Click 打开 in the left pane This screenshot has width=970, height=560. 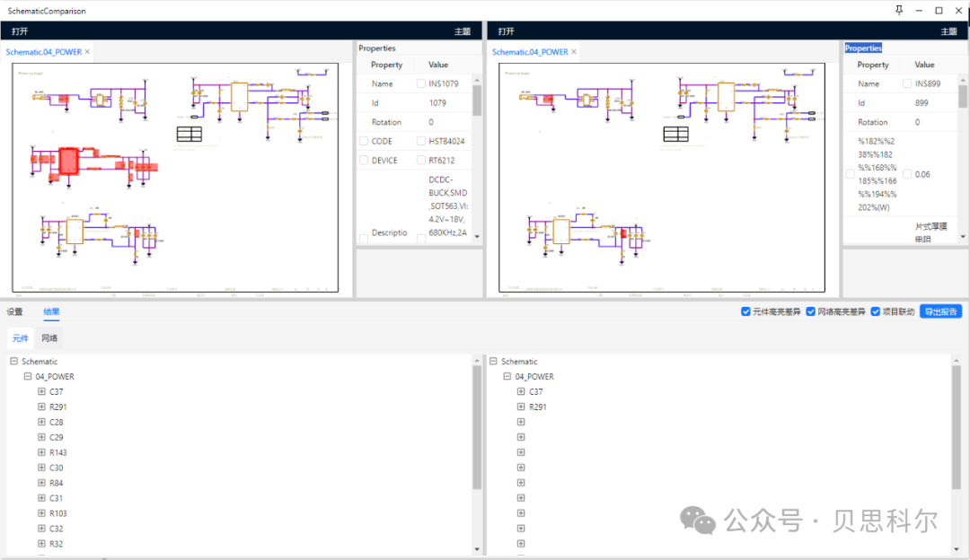pos(20,31)
